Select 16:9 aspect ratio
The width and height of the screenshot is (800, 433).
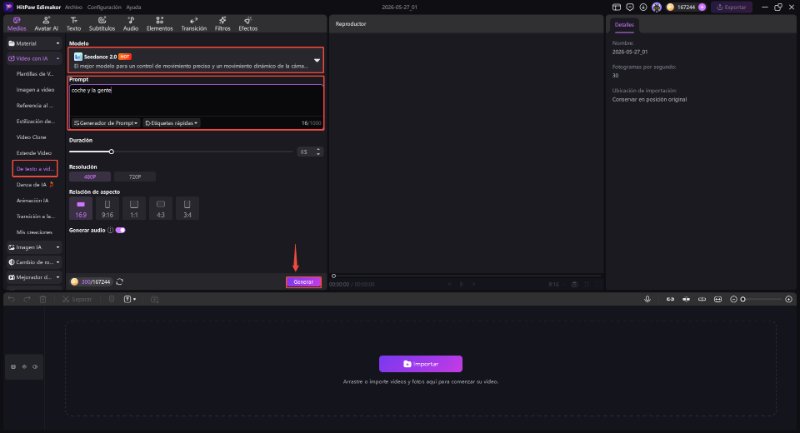pos(81,209)
